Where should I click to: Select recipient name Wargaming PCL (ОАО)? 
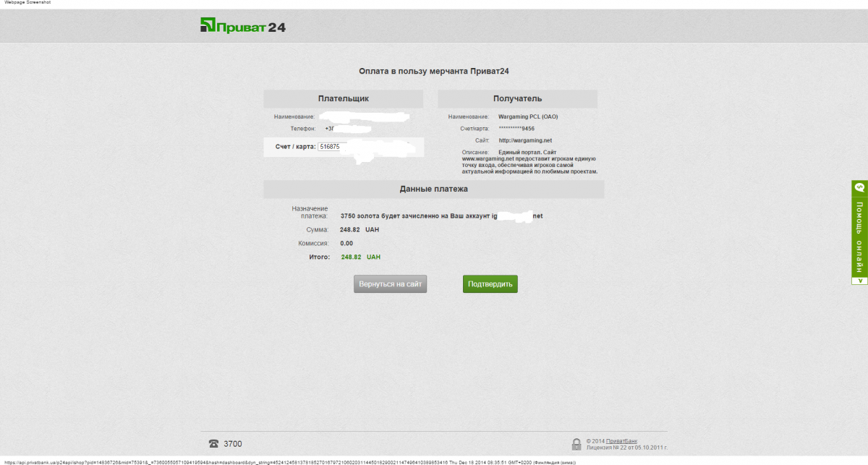click(x=528, y=116)
